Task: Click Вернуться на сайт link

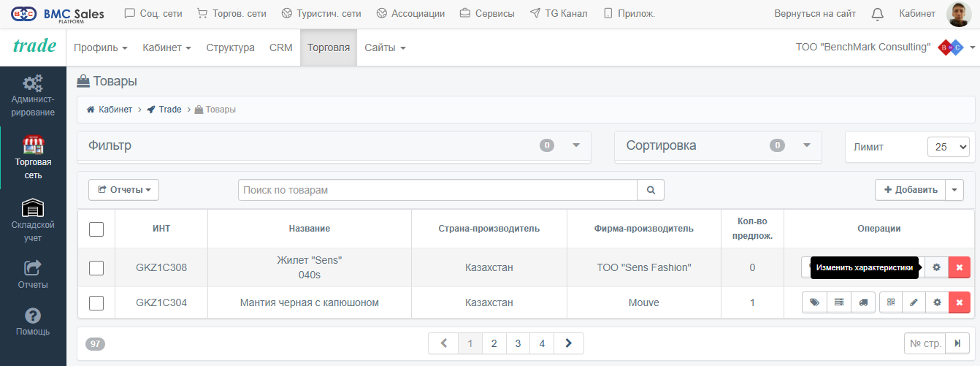Action: click(815, 13)
